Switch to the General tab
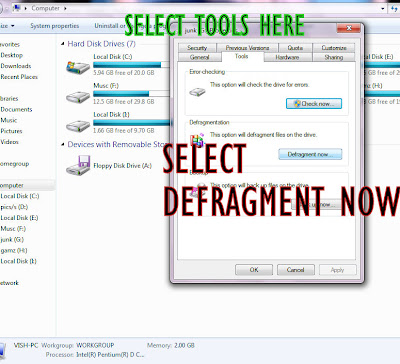The width and height of the screenshot is (400, 364). tap(199, 57)
